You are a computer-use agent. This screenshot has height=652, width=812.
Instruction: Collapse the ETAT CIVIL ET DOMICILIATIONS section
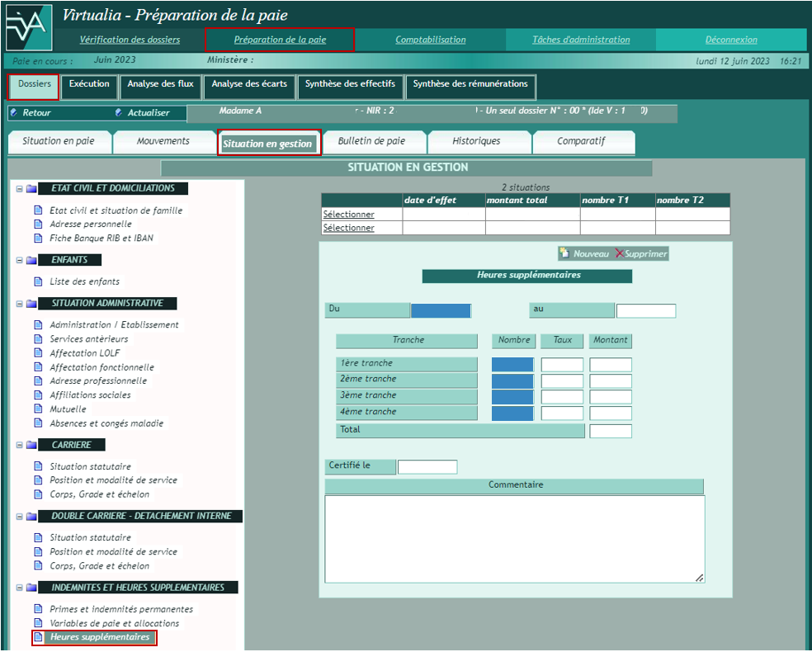tap(19, 189)
